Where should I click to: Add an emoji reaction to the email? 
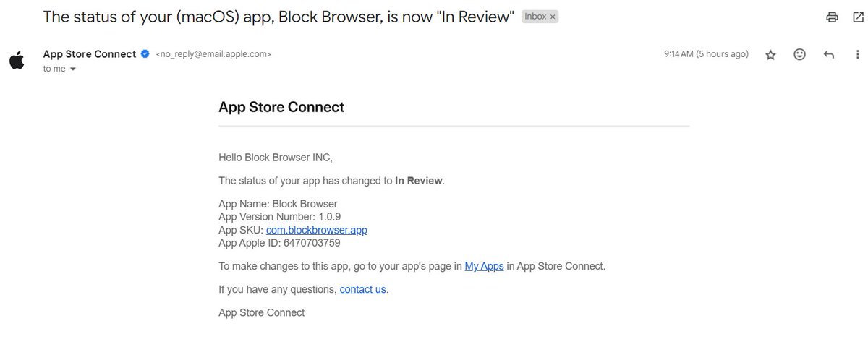coord(799,54)
